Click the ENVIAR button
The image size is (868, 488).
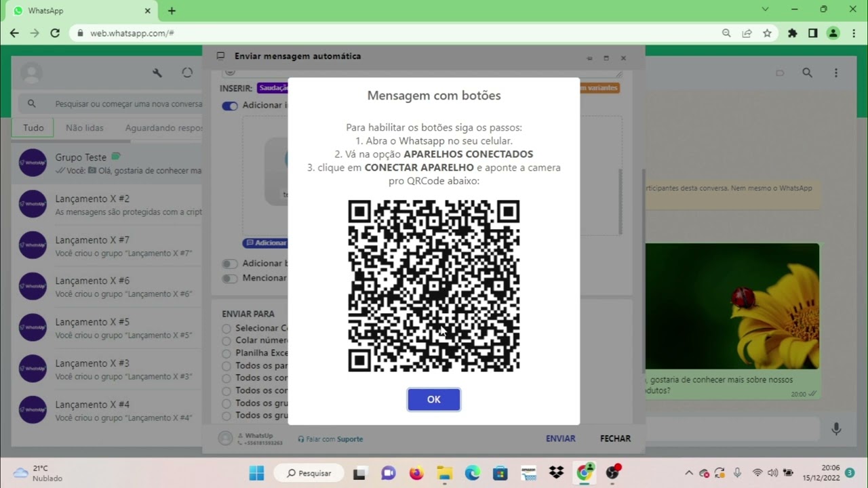pyautogui.click(x=561, y=439)
